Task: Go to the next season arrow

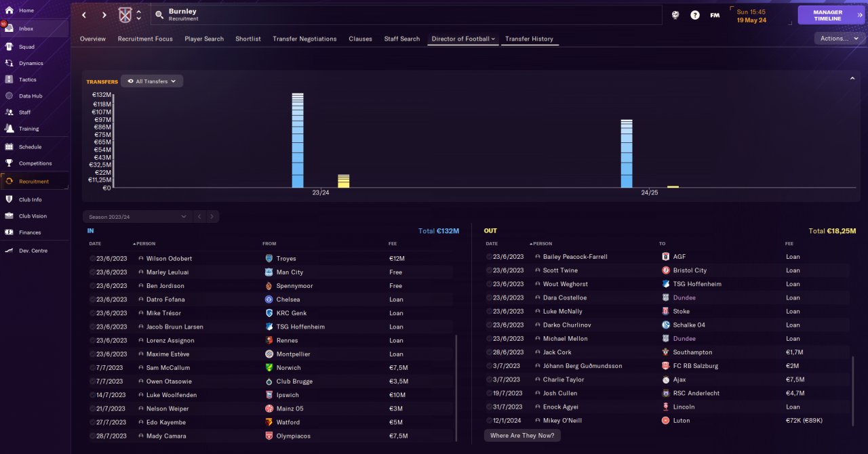Action: 212,217
